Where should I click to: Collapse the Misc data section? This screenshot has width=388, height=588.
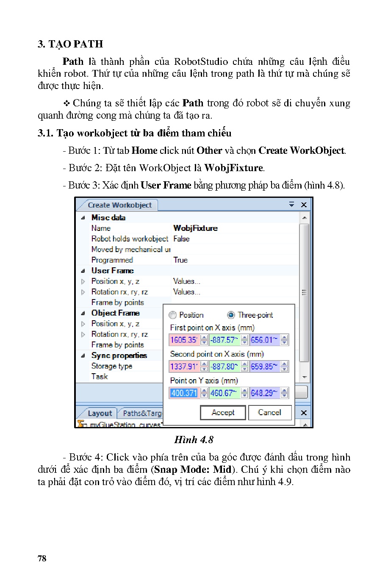coord(83,218)
